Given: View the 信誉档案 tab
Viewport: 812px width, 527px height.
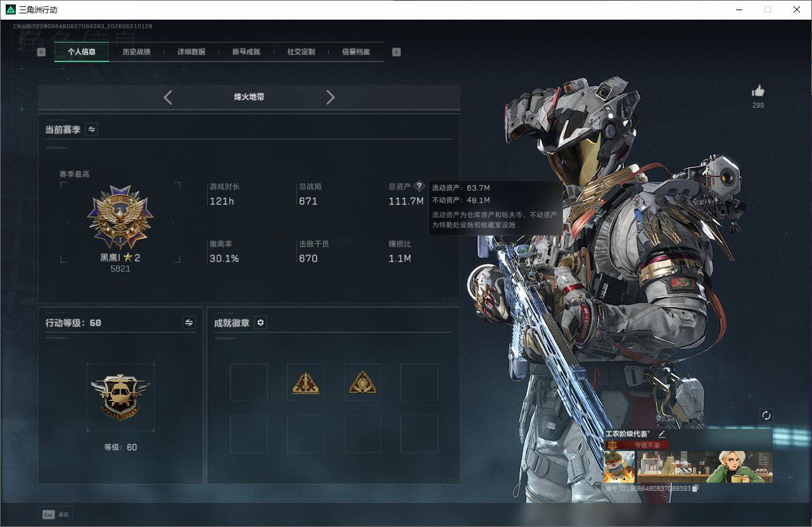Looking at the screenshot, I should 356,52.
